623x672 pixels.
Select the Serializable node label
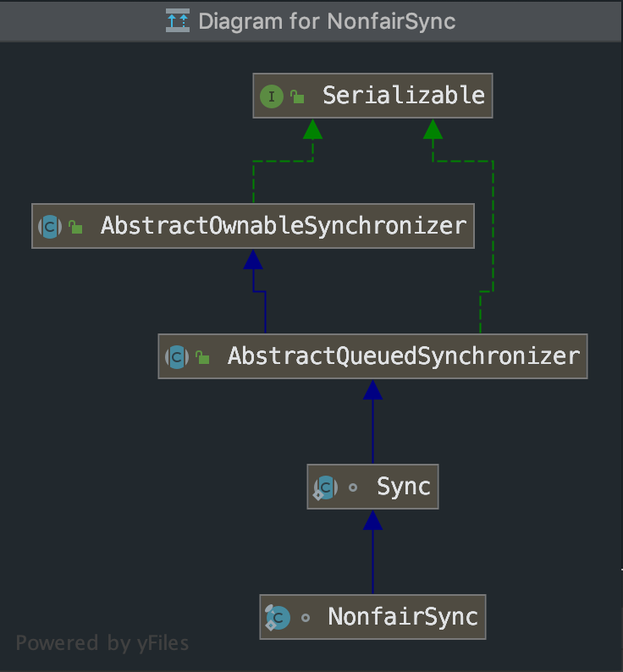pyautogui.click(x=403, y=95)
